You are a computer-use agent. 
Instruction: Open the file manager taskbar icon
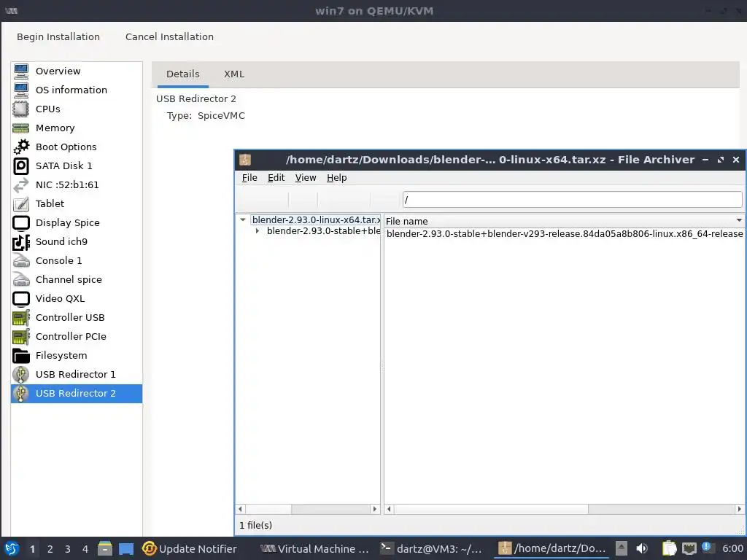105,548
